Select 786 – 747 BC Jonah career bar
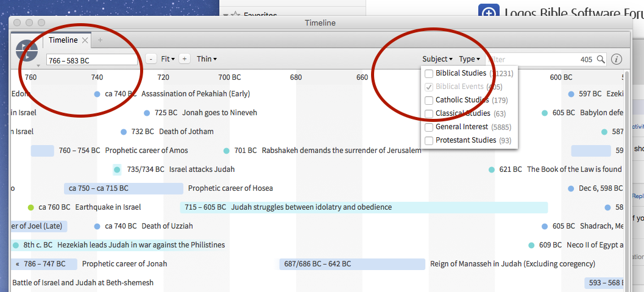Screen dimensions: 644x292 [x=44, y=264]
